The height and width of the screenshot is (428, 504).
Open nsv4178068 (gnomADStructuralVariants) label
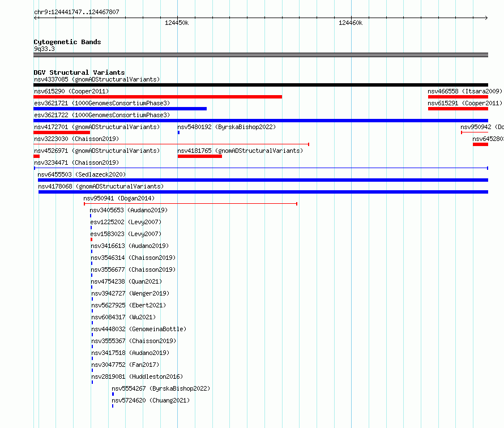pos(101,186)
